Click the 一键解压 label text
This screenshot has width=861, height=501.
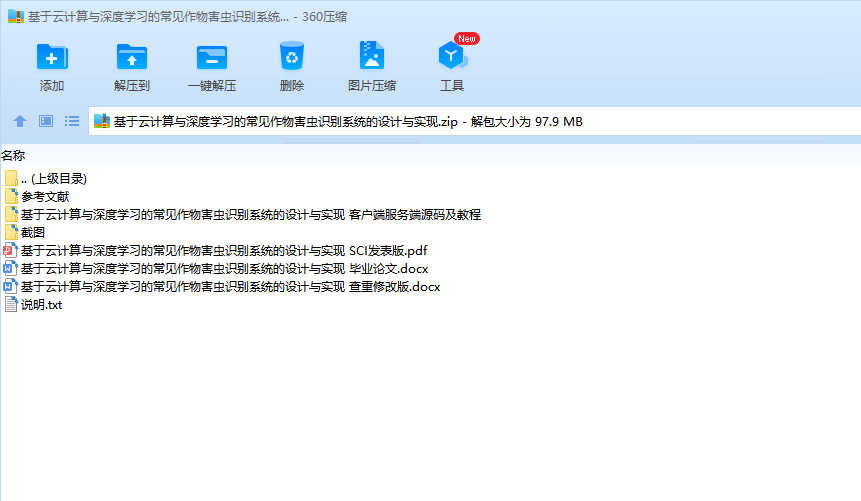point(212,86)
